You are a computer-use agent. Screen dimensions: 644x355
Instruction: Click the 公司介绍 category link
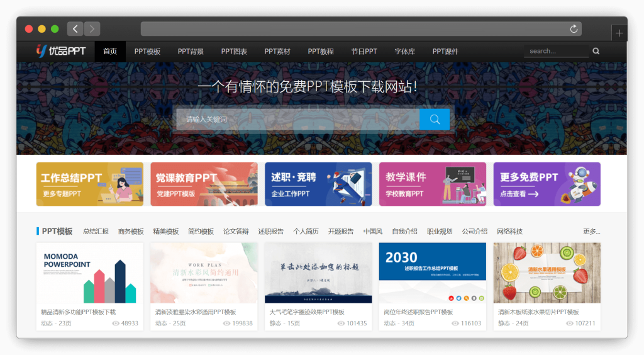click(475, 232)
